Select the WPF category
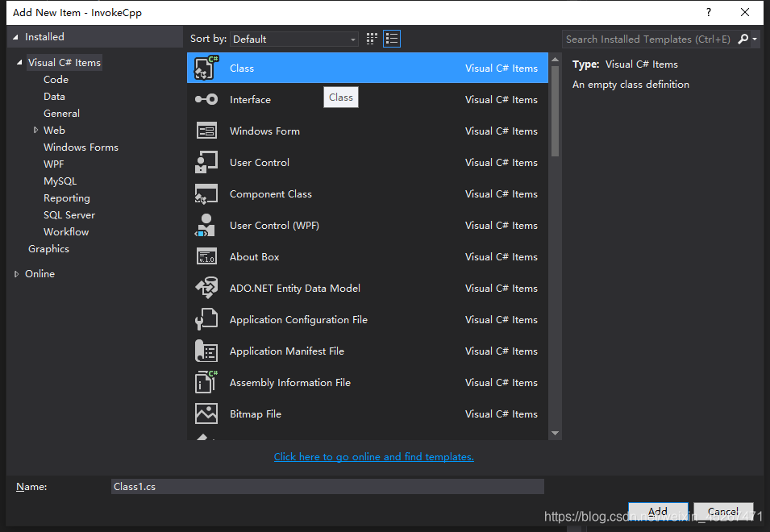This screenshot has height=532, width=770. (53, 164)
